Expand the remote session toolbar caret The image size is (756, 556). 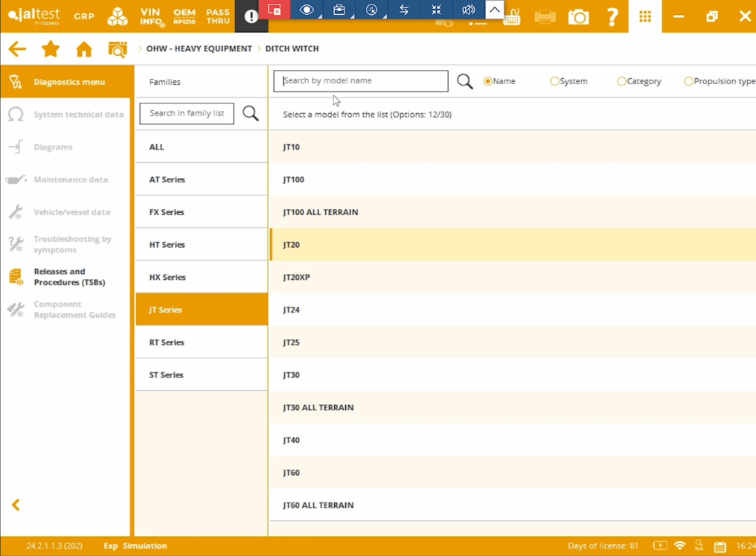(494, 10)
